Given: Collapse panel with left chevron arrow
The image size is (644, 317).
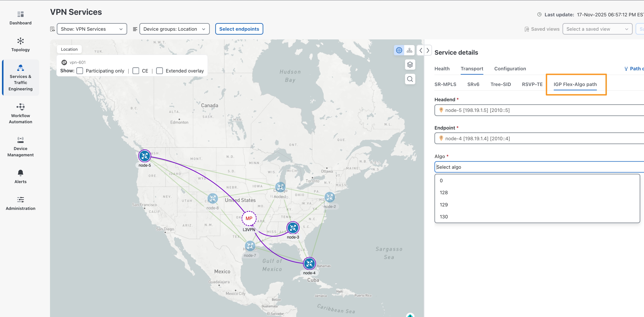Looking at the screenshot, I should [x=421, y=50].
